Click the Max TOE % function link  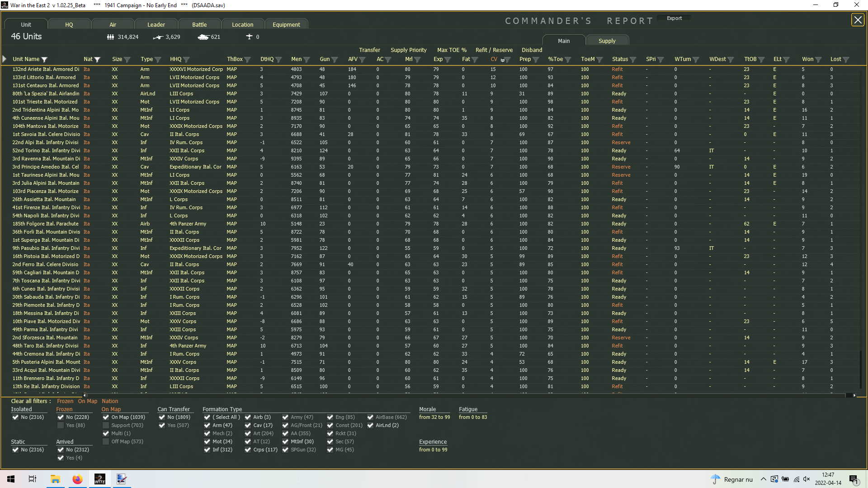pos(452,50)
